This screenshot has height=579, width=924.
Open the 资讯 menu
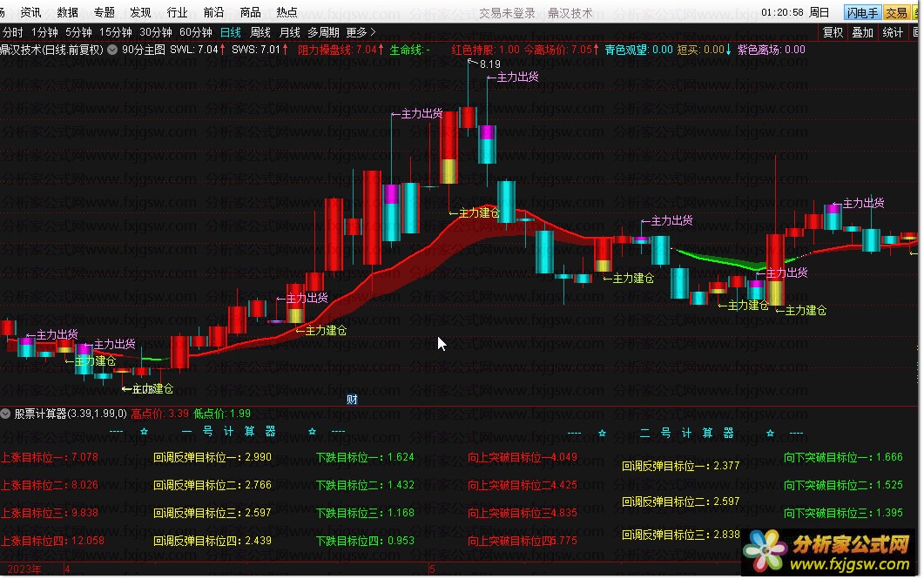tap(30, 12)
